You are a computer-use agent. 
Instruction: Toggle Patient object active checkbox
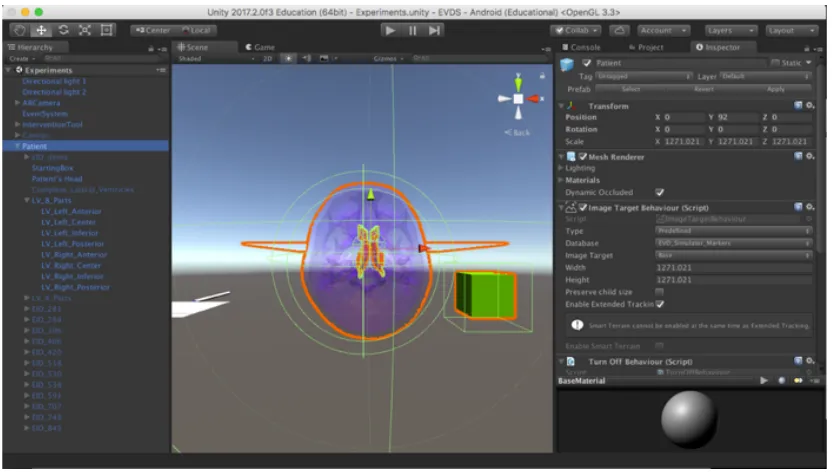click(586, 63)
